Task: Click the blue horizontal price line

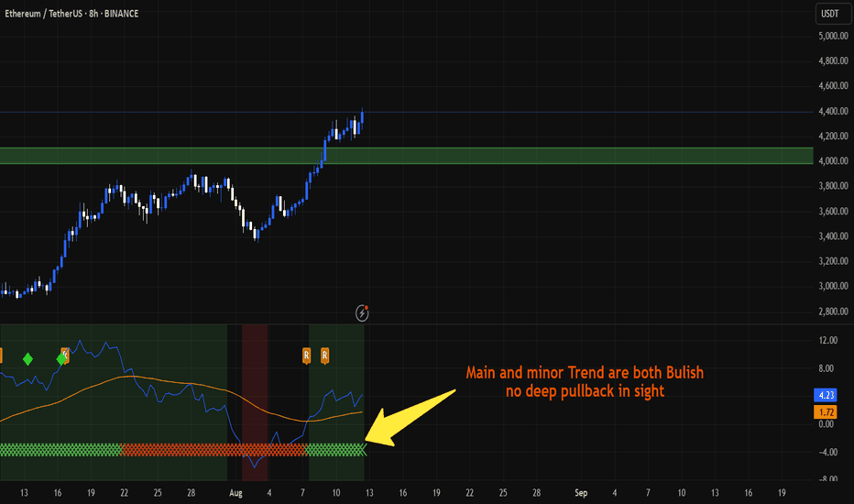Action: [x=406, y=112]
